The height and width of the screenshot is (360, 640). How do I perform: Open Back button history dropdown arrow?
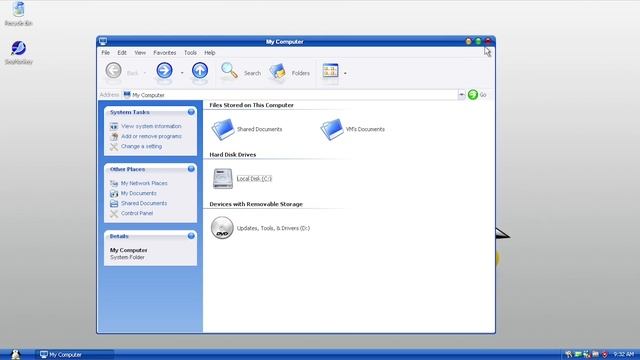point(144,73)
